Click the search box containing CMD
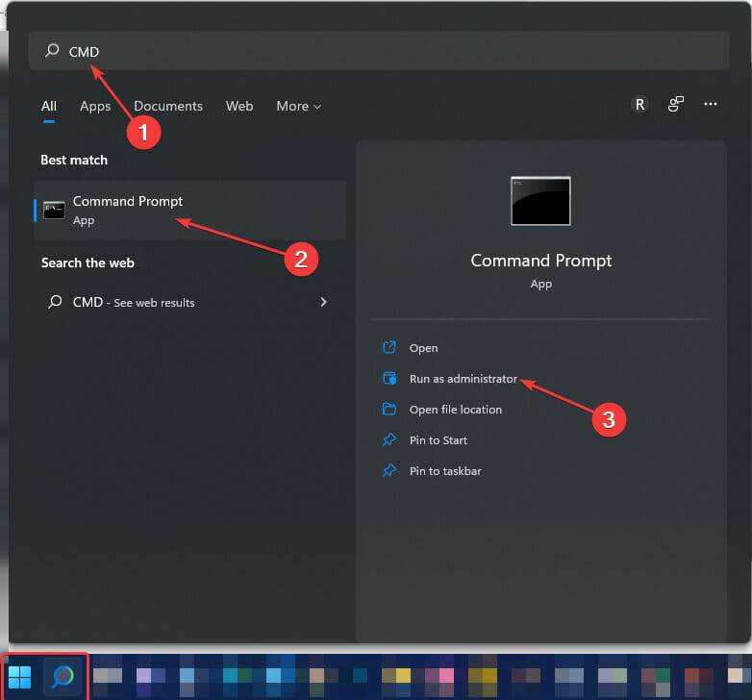Viewport: 752px width, 700px height. 385,51
